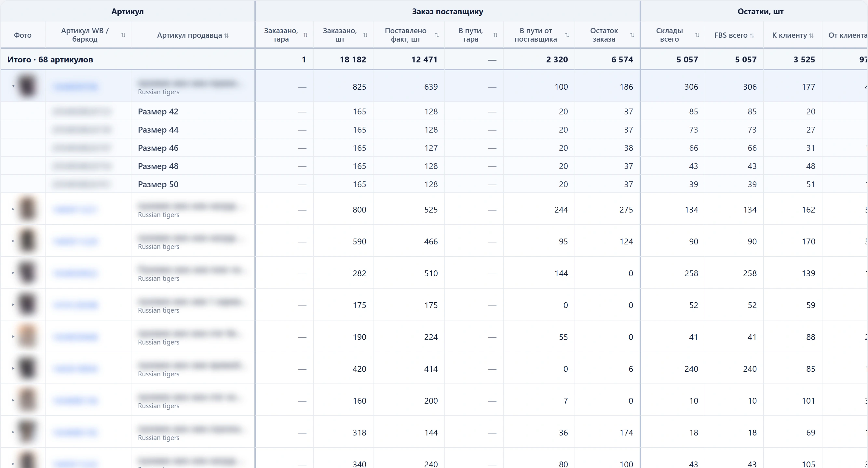The height and width of the screenshot is (468, 868).
Task: Open product photo in row with 190 ordered
Action: [x=27, y=336]
